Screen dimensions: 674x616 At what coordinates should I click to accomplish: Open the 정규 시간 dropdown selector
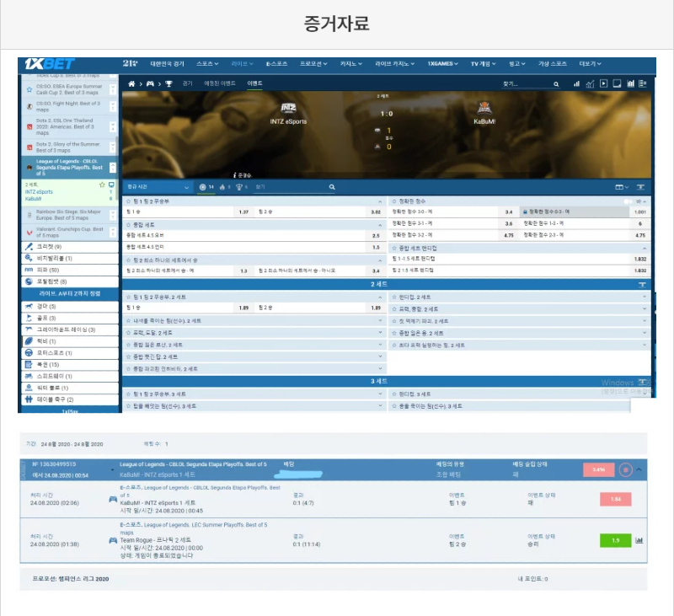[158, 186]
